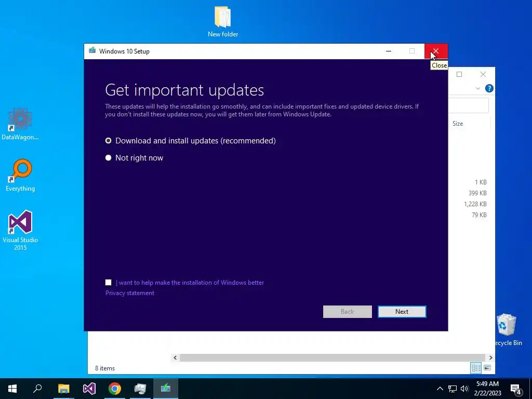Open the volume speaker tray icon
Screen dimensions: 532x399
[464, 389]
